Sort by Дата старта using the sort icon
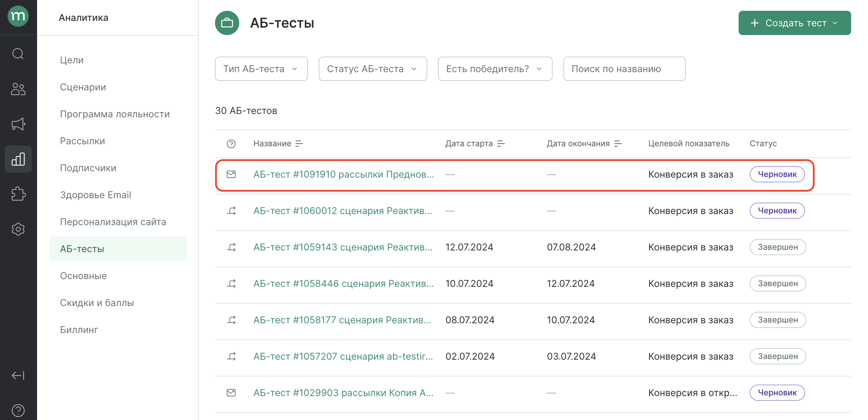 pos(501,144)
